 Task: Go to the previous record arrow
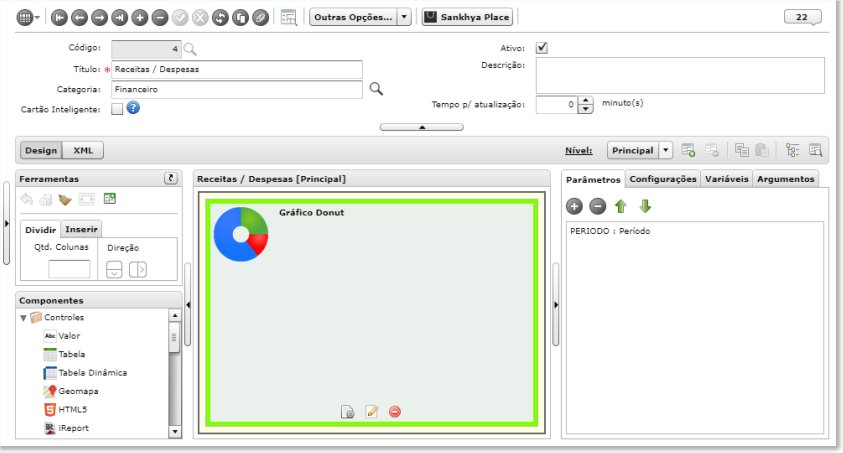80,18
